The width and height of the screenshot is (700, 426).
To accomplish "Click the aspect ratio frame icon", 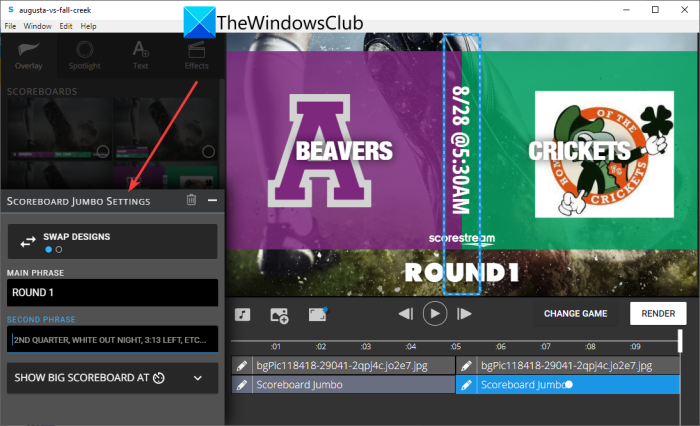I will tap(318, 314).
